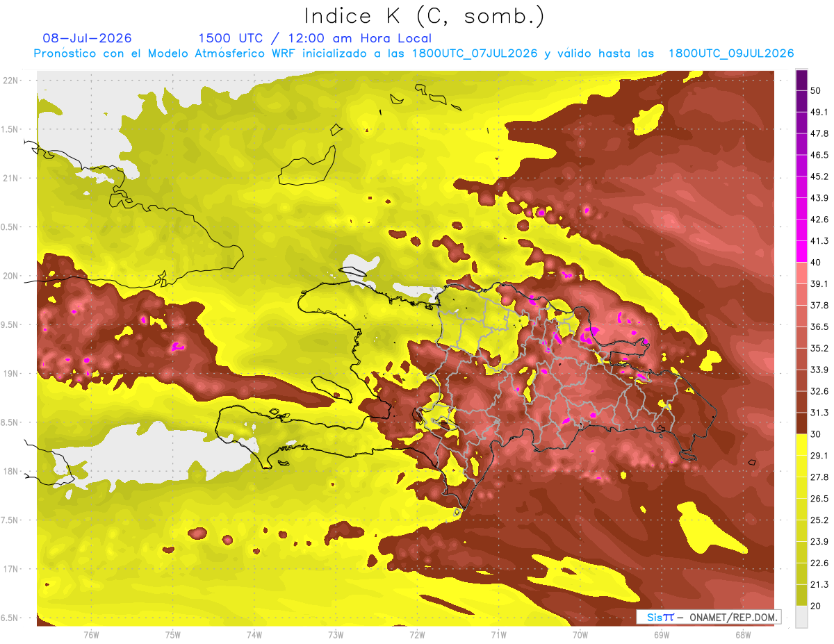The image size is (834, 644).
Task: Click the colorbar label '40'
Action: (817, 263)
